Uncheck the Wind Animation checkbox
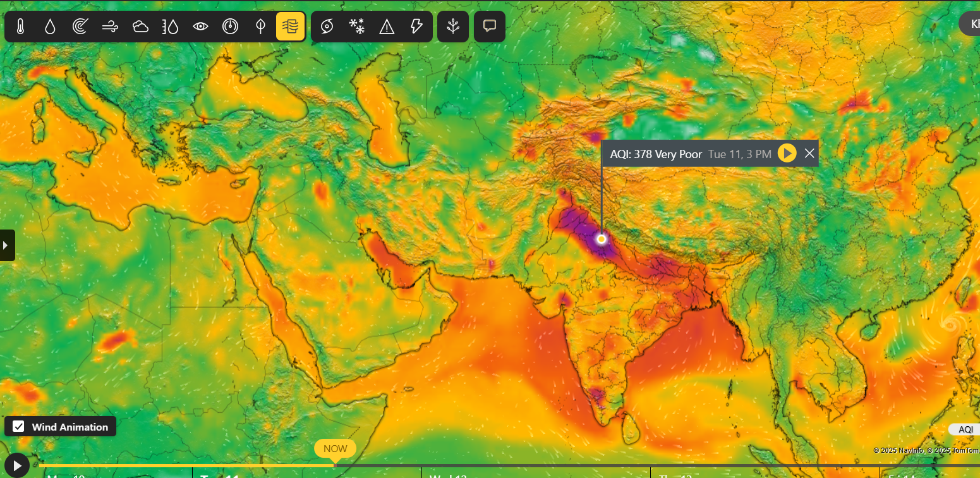Screen dimensions: 980x478 pyautogui.click(x=19, y=427)
